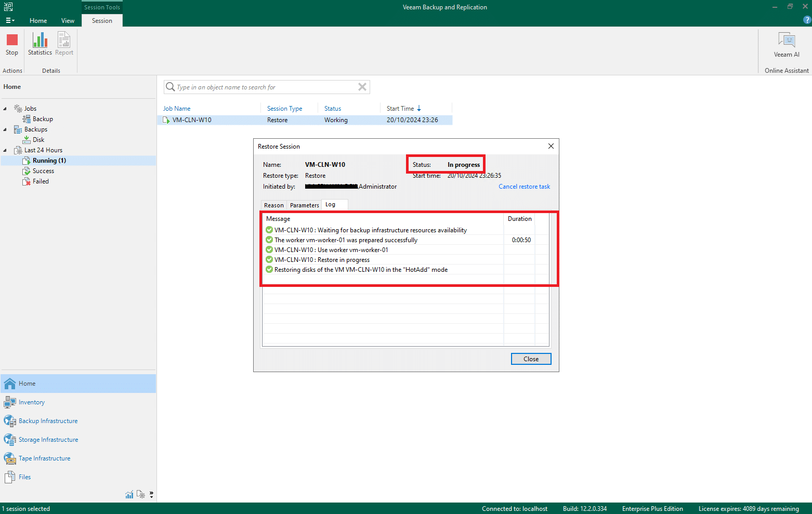Open the session Report icon

pyautogui.click(x=64, y=44)
